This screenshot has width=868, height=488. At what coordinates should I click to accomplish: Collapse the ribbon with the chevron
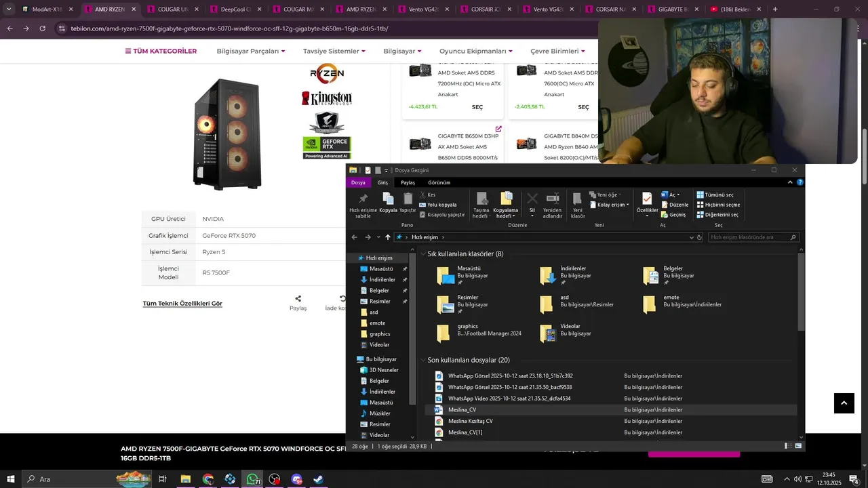pyautogui.click(x=790, y=182)
